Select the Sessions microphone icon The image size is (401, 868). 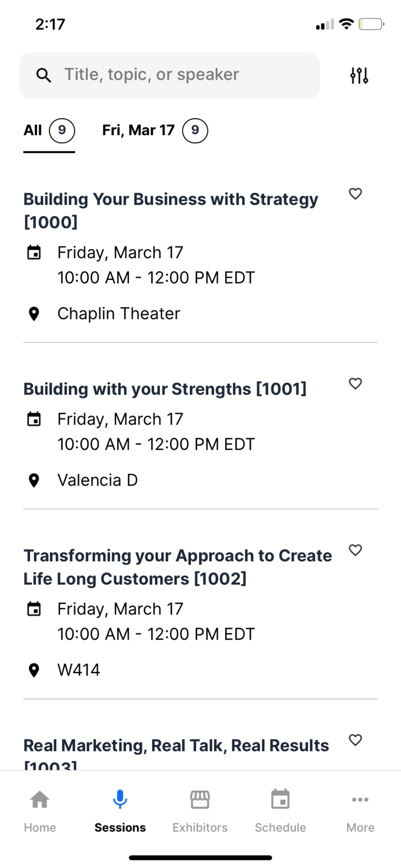[120, 799]
